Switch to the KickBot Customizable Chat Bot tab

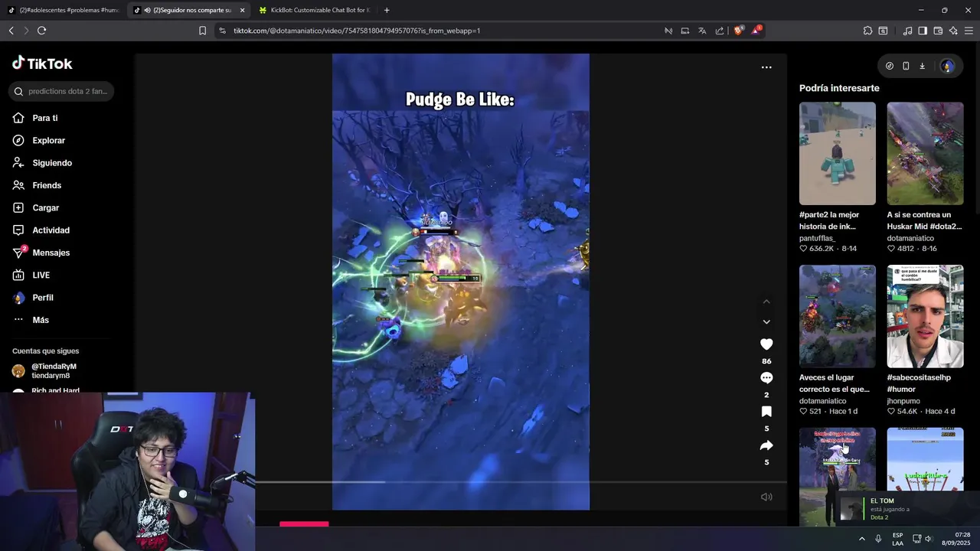314,10
